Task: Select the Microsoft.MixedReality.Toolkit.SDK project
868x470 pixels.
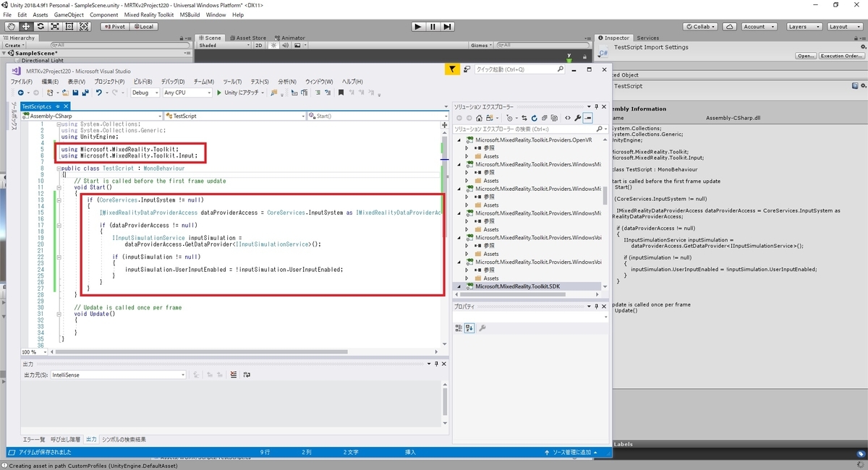Action: [x=518, y=286]
